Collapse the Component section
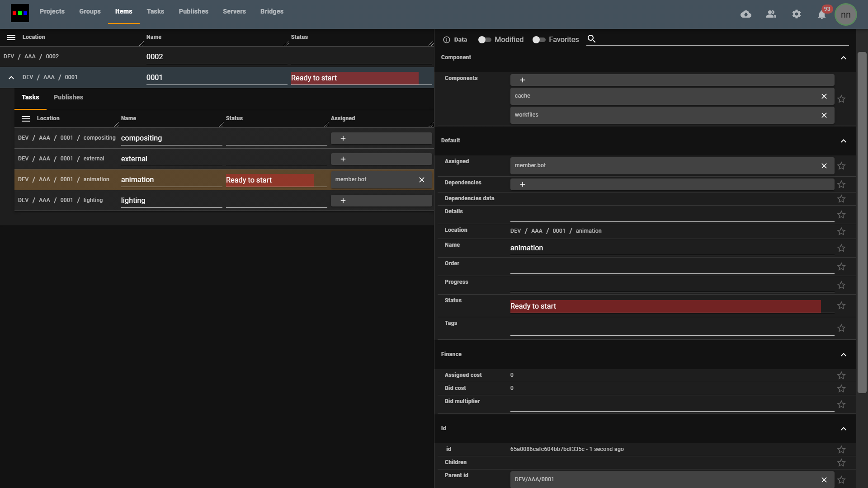 843,58
